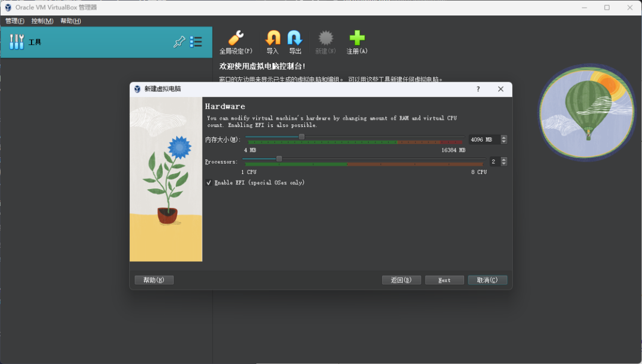642x364 pixels.
Task: Click the Processors label
Action: pos(221,162)
